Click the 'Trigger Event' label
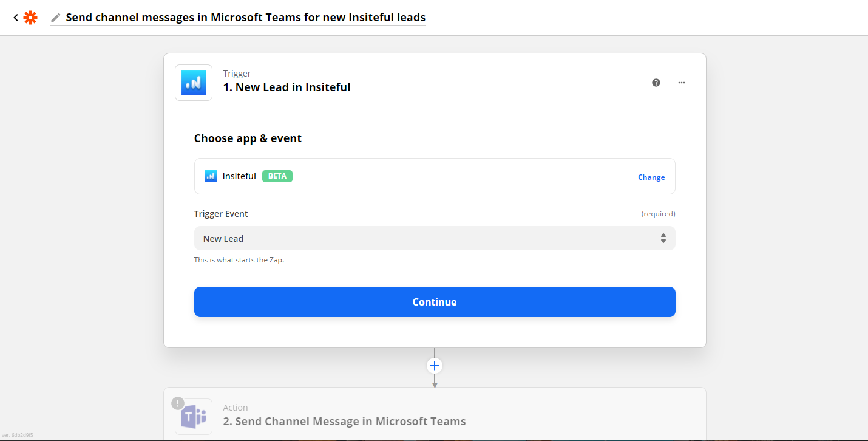Screen dimensions: 868x441 221,214
